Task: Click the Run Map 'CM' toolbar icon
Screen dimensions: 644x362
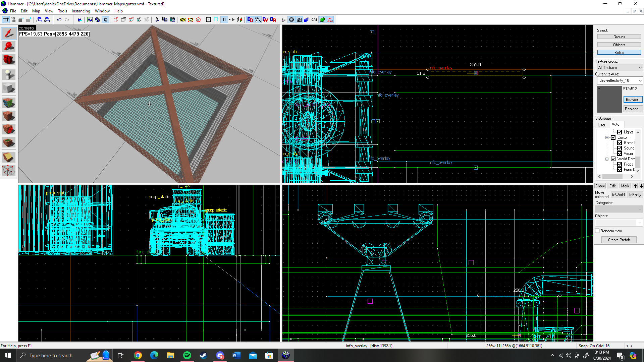Action: coord(314,20)
